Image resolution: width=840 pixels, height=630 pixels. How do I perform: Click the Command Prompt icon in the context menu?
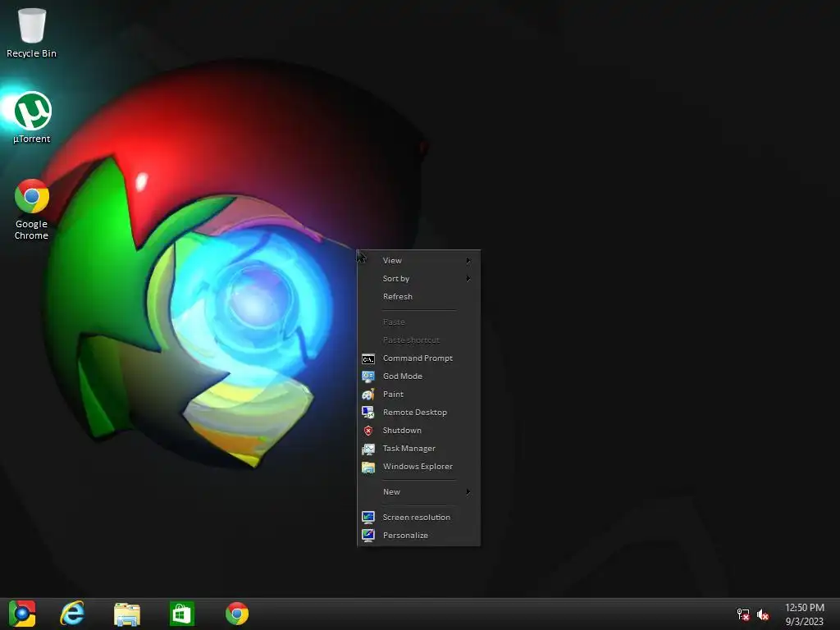pyautogui.click(x=368, y=358)
